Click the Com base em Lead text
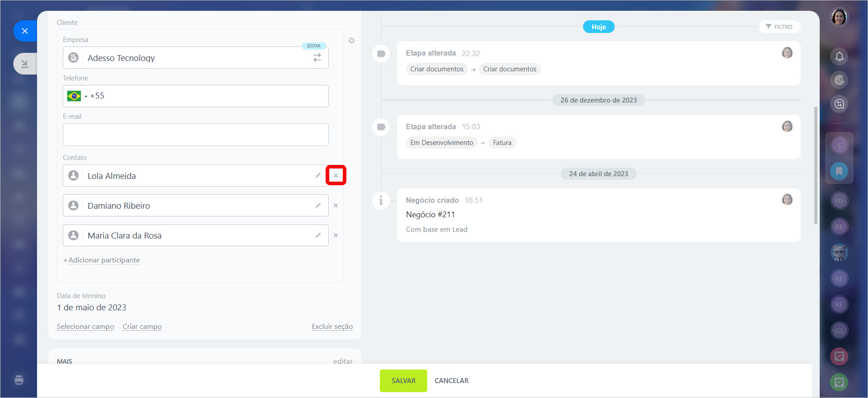Screen dimensions: 868x398 coord(436,229)
